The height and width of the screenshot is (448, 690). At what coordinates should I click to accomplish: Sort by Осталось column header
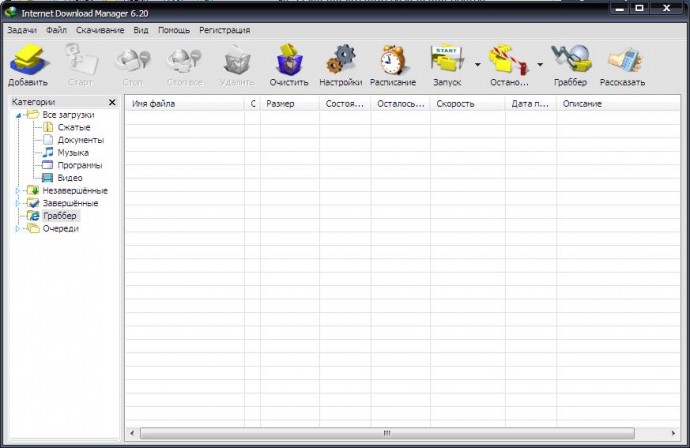point(401,104)
